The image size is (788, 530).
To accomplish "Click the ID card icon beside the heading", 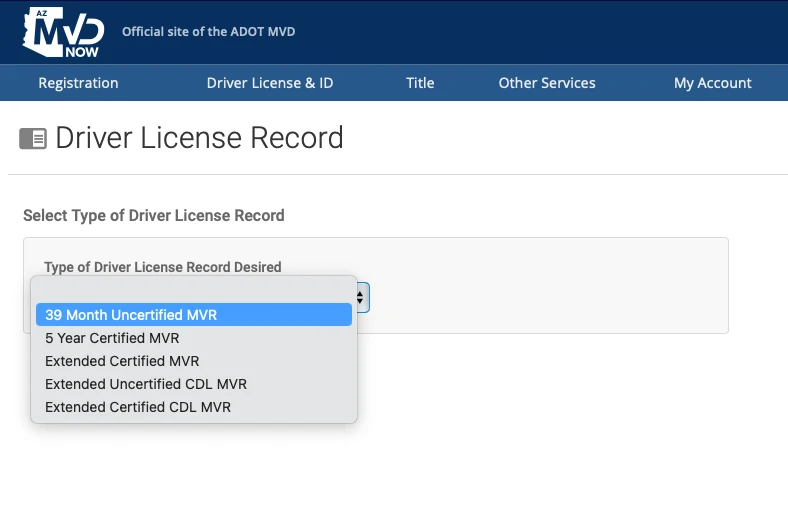I will pyautogui.click(x=33, y=139).
